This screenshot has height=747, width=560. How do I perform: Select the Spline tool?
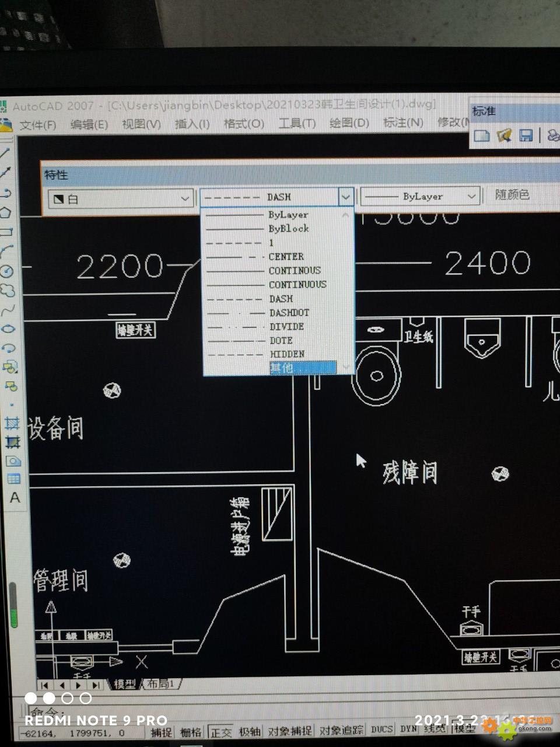(x=8, y=310)
